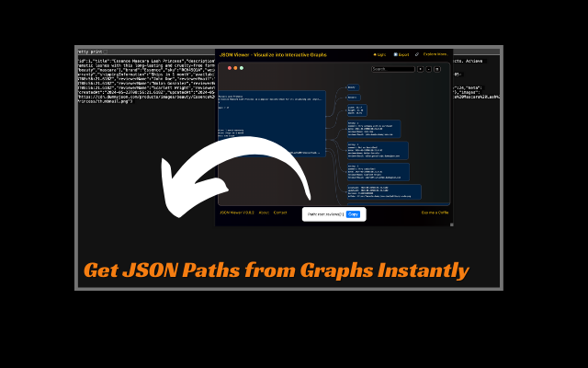Select the width/height/depth dimensions node

pos(356,110)
